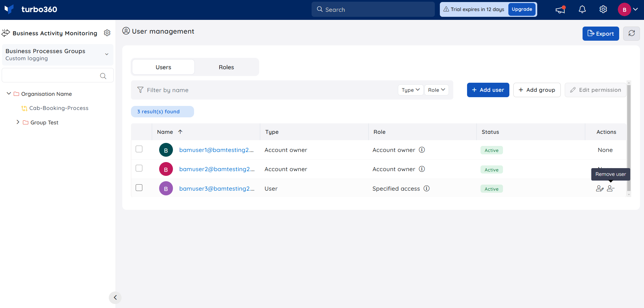Click the Add group button
The width and height of the screenshot is (644, 308).
click(x=537, y=90)
